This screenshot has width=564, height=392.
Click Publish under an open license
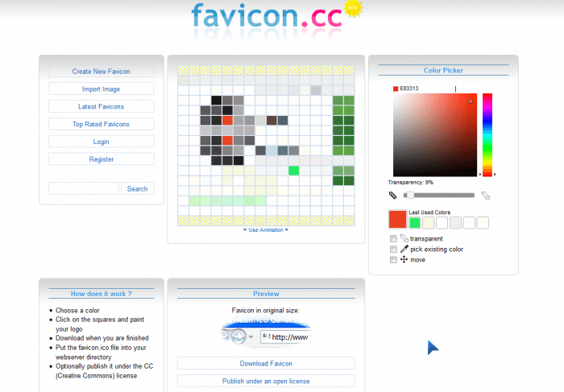pyautogui.click(x=266, y=382)
